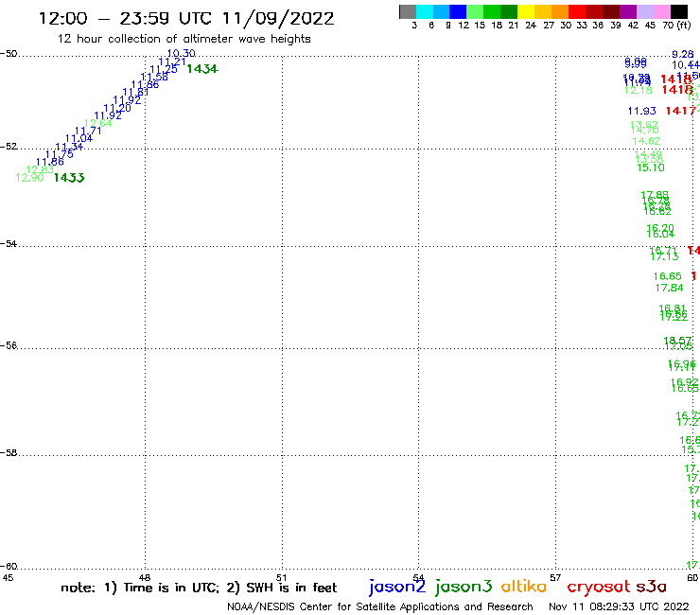Viewport: 700px width, 615px height.
Task: Pick the bright red legend swatch
Action: click(577, 11)
